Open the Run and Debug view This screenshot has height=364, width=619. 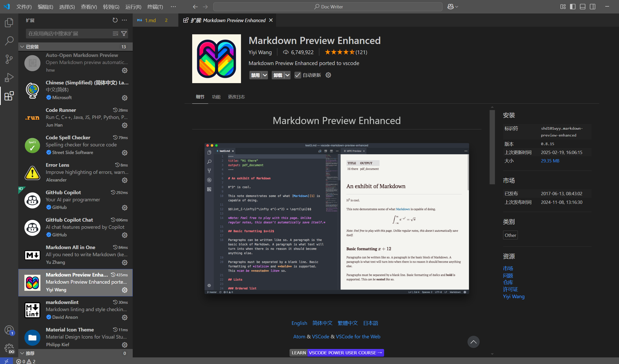pos(9,77)
